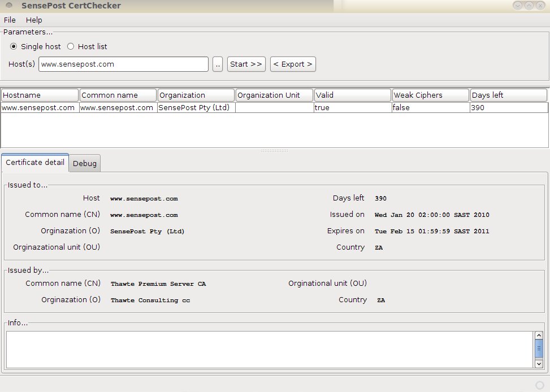Click the Info box scroll up arrow

tap(538, 336)
